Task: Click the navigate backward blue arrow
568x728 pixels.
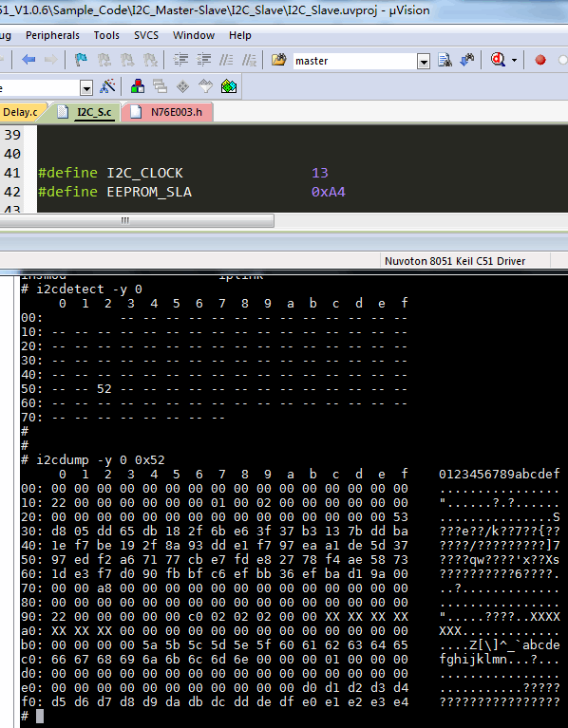Action: [28, 60]
